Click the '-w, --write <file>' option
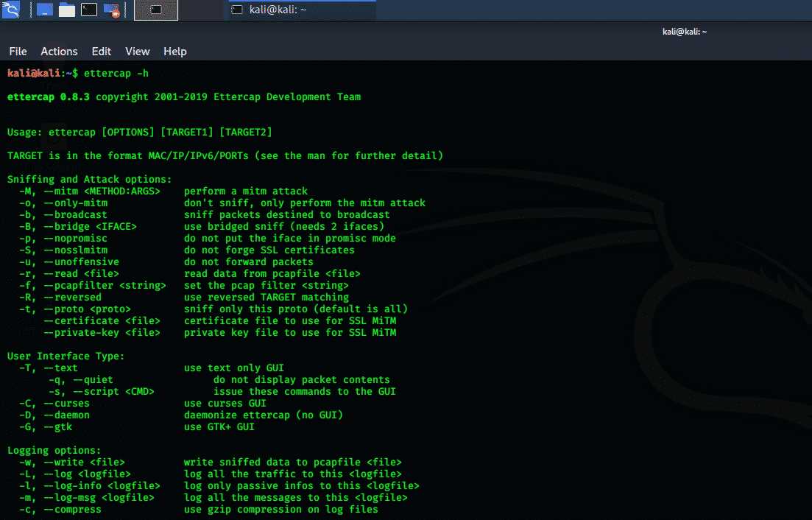This screenshot has height=520, width=812. pos(72,462)
